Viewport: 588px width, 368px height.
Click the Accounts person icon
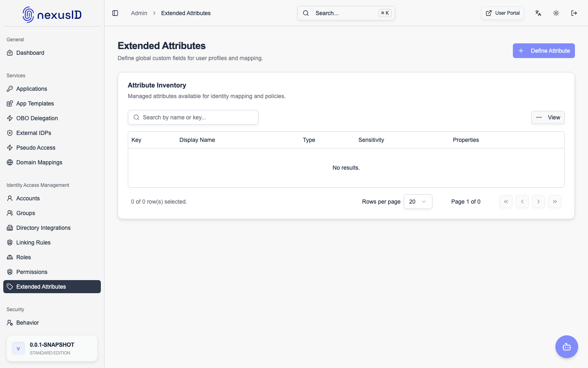click(10, 198)
